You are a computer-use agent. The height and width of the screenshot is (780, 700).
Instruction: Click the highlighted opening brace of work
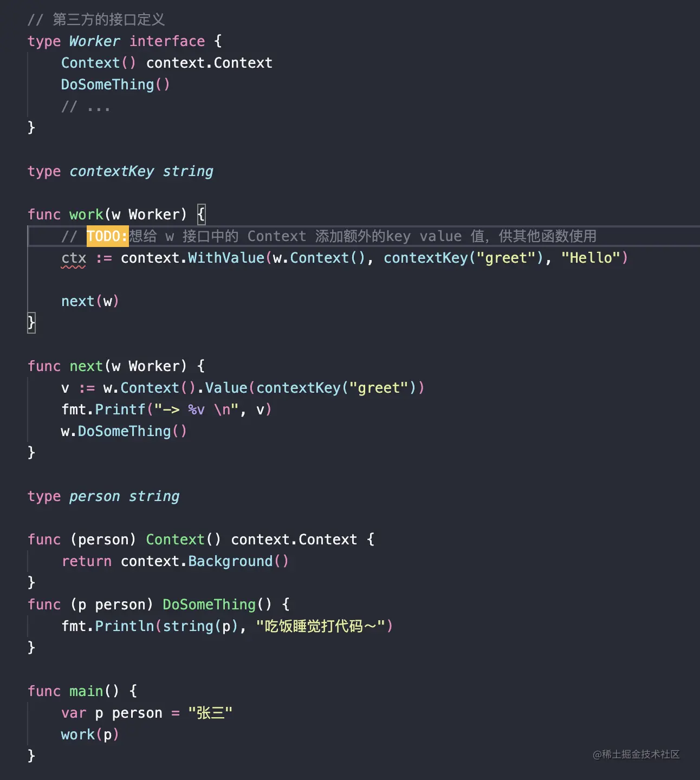click(201, 214)
